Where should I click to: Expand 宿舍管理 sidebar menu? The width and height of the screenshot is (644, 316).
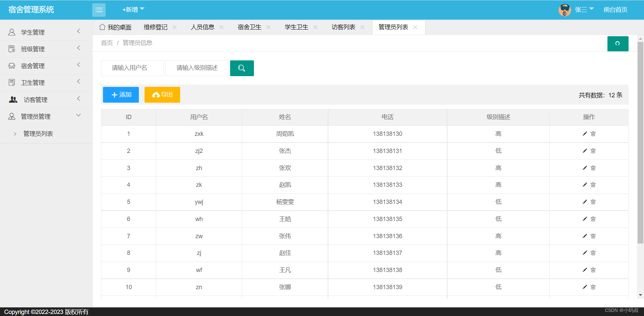46,66
